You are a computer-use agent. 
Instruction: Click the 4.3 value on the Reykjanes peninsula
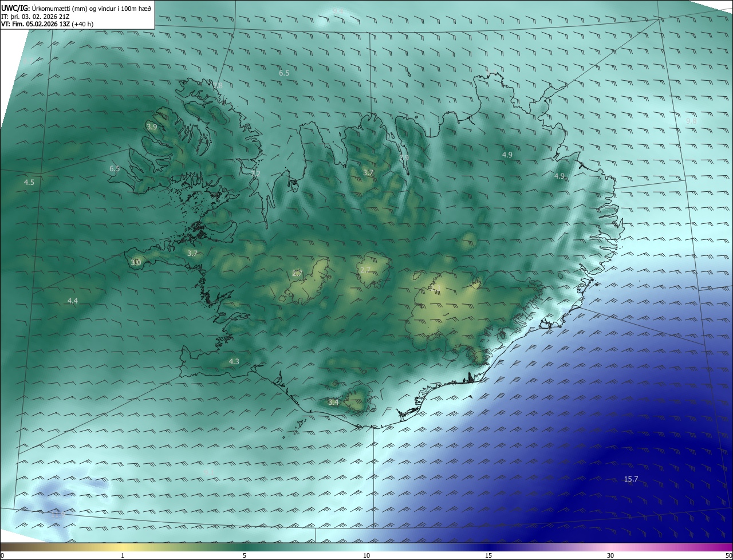click(234, 361)
